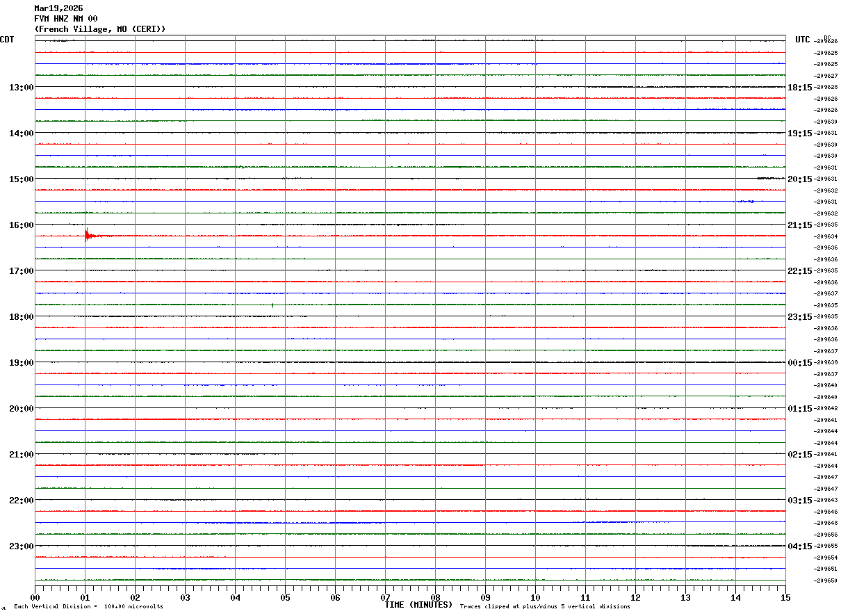Click minute 07 on the bottom time axis
The height and width of the screenshot is (616, 841).
385,597
